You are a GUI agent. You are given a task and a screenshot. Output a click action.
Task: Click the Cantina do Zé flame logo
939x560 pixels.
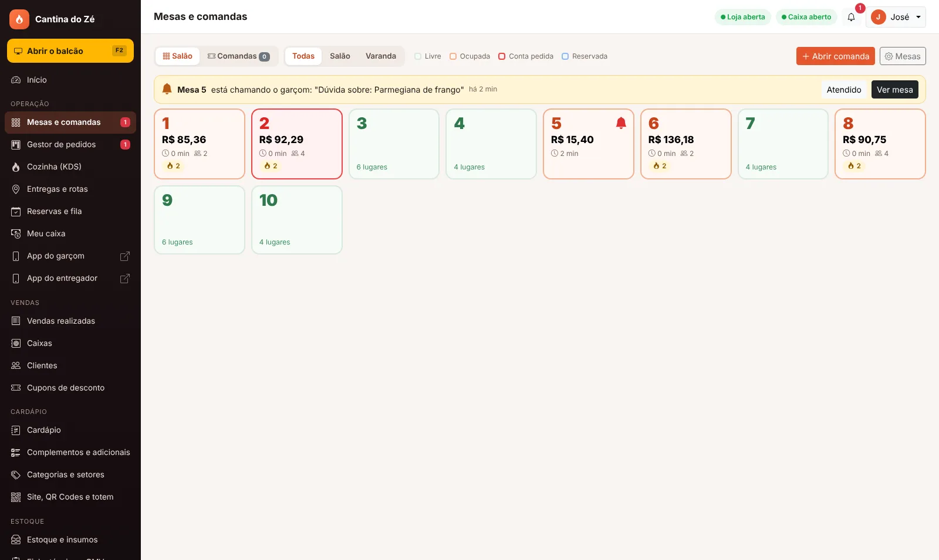(x=19, y=19)
